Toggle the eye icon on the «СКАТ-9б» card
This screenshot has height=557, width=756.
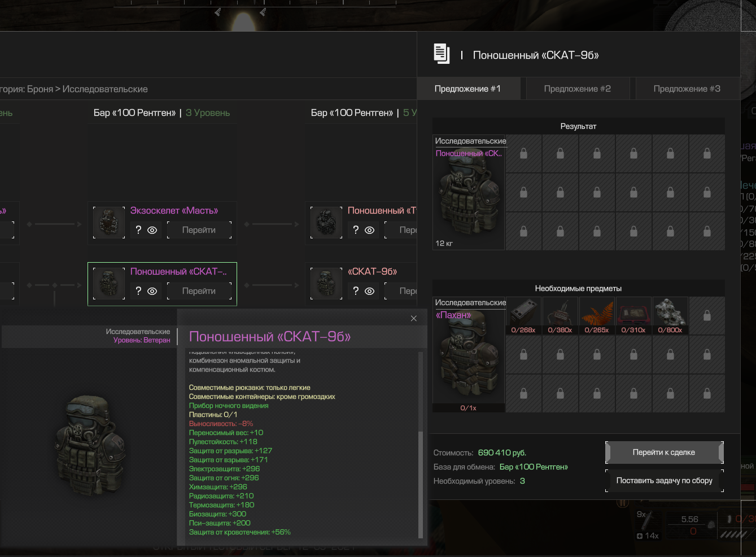point(369,291)
